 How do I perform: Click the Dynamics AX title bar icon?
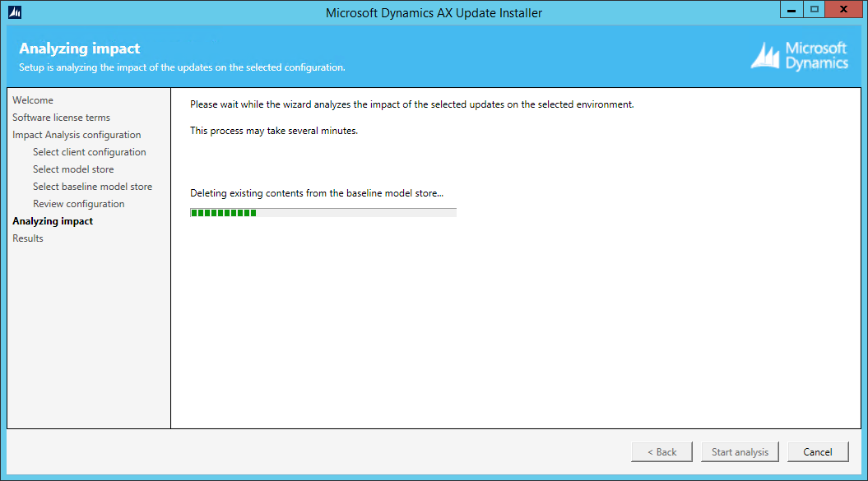(x=15, y=12)
